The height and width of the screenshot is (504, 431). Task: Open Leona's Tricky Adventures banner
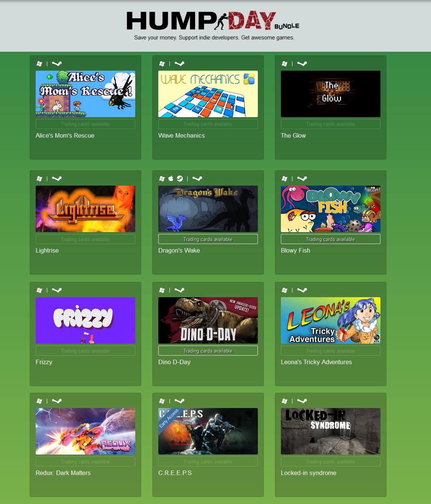tap(331, 320)
